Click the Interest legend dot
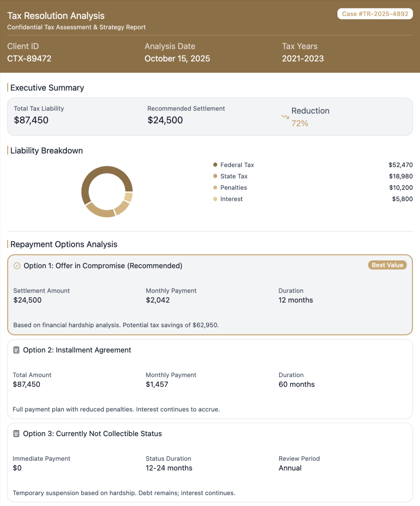This screenshot has height=506, width=420. click(x=215, y=199)
